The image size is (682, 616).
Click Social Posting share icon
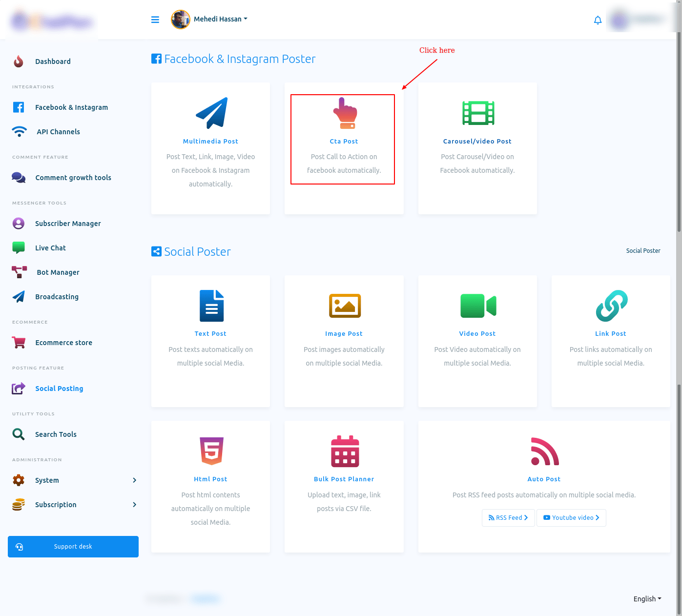19,389
